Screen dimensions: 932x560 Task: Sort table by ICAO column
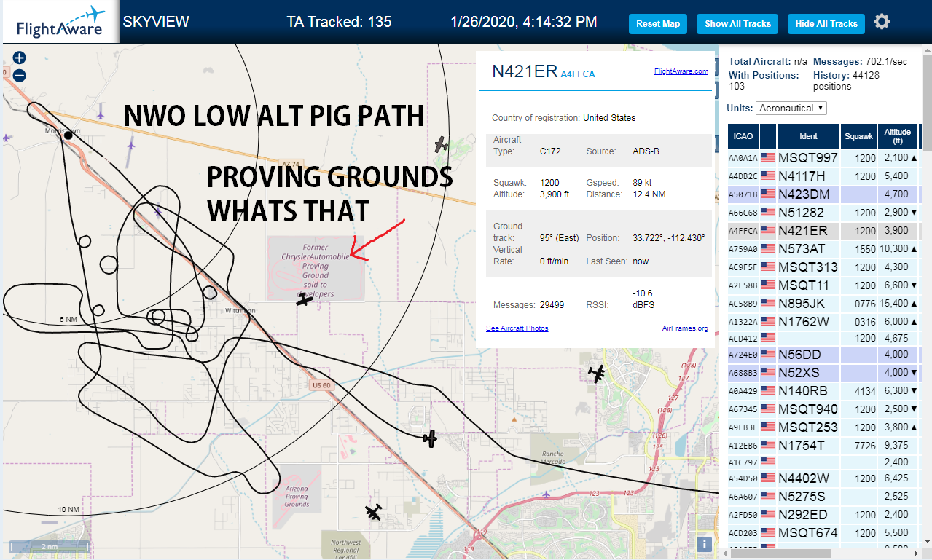point(743,136)
